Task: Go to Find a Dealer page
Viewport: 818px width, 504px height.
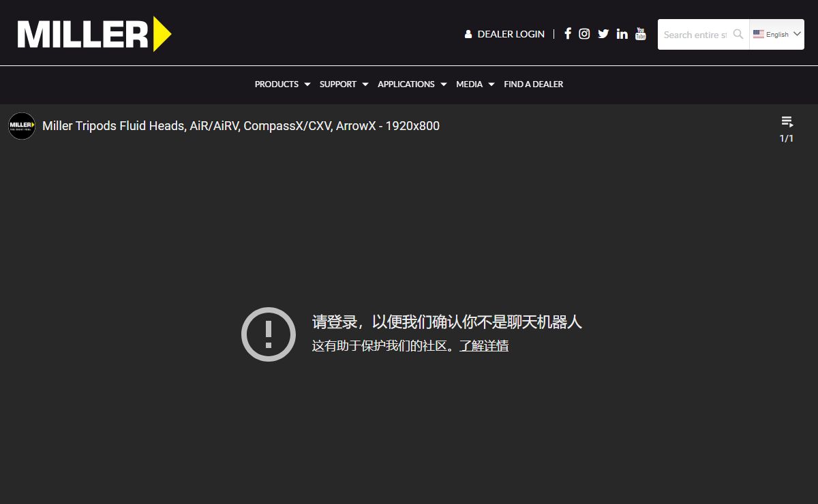Action: click(x=533, y=84)
